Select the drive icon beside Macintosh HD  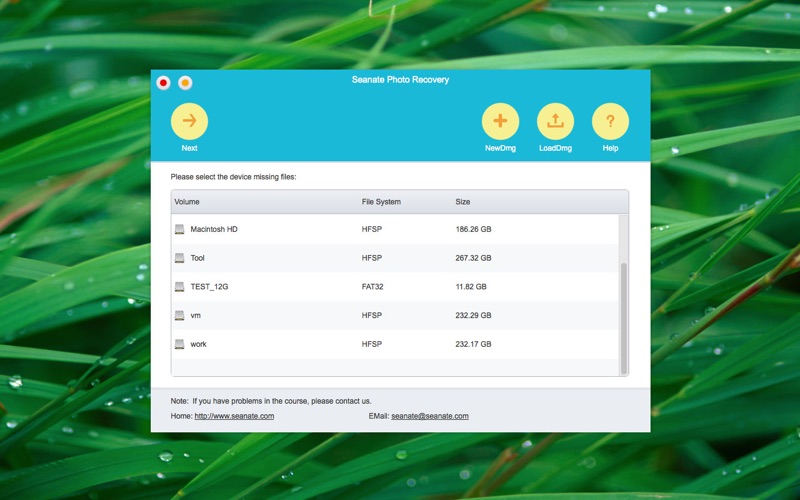pyautogui.click(x=180, y=229)
